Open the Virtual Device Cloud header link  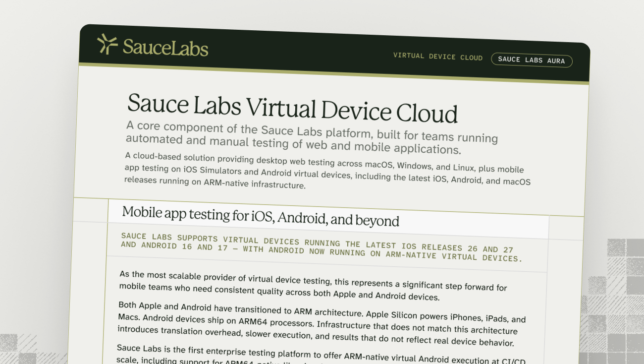pyautogui.click(x=438, y=57)
